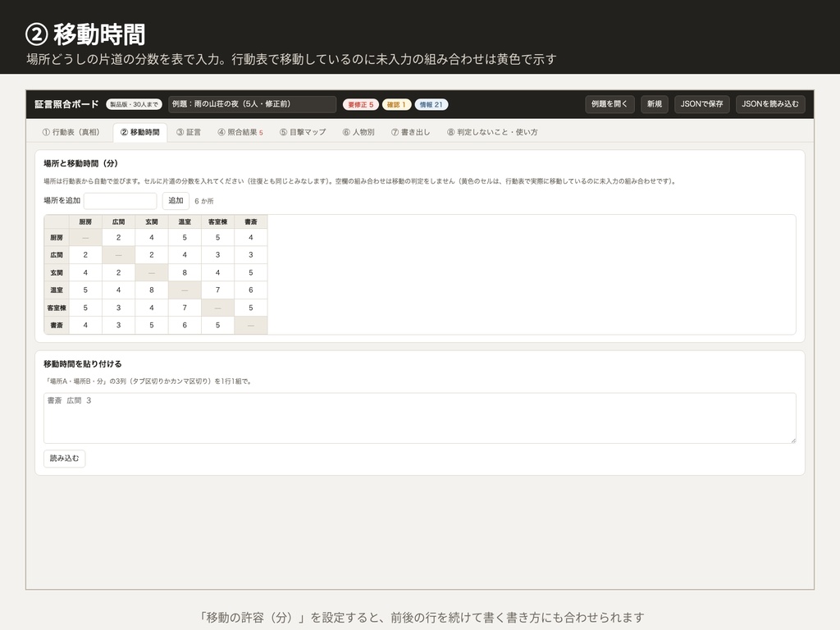
Task: Open the ⑥ 人物別 tab
Action: (358, 132)
